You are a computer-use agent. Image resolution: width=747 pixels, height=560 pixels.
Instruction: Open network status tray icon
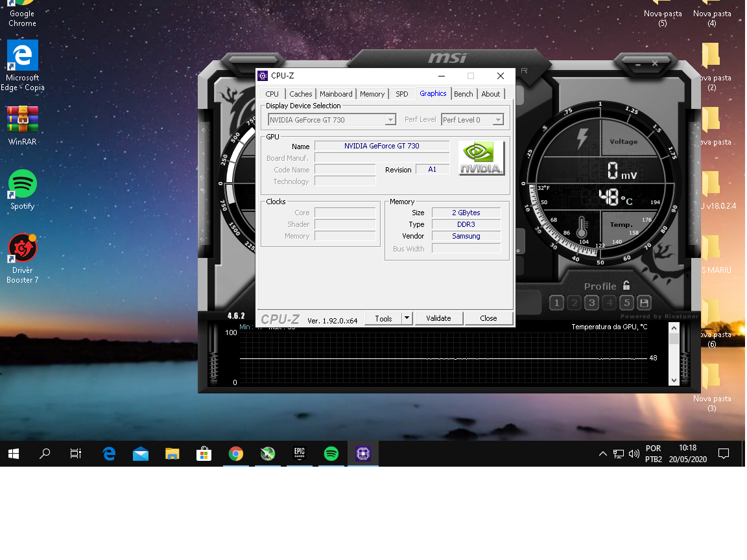(619, 454)
